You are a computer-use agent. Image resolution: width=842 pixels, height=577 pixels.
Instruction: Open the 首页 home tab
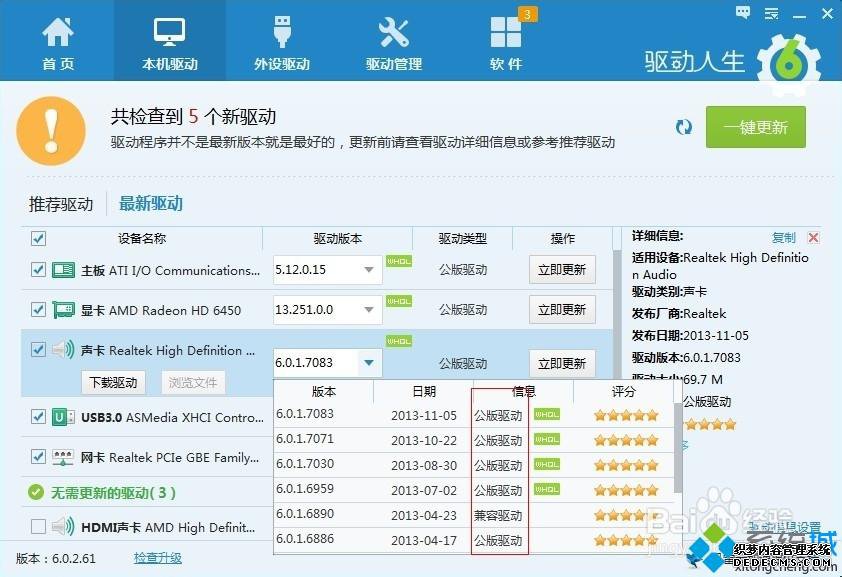click(x=58, y=43)
